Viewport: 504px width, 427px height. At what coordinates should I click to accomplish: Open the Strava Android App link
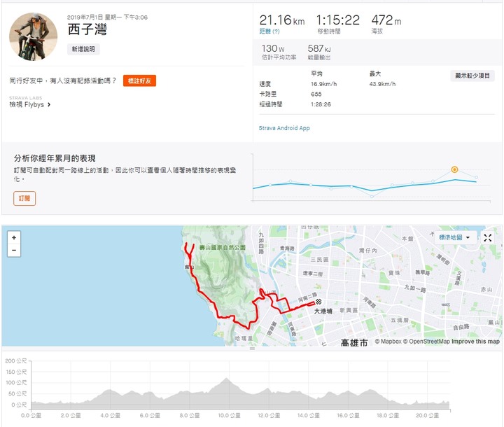coord(284,128)
